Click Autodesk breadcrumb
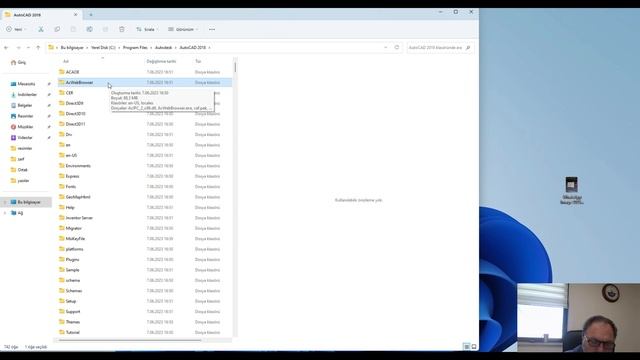The width and height of the screenshot is (640, 360). (163, 48)
